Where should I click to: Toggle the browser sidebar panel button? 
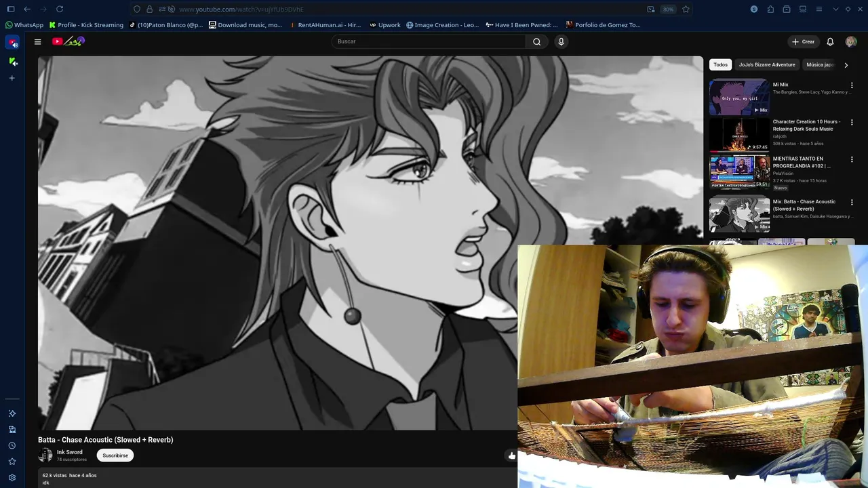10,9
